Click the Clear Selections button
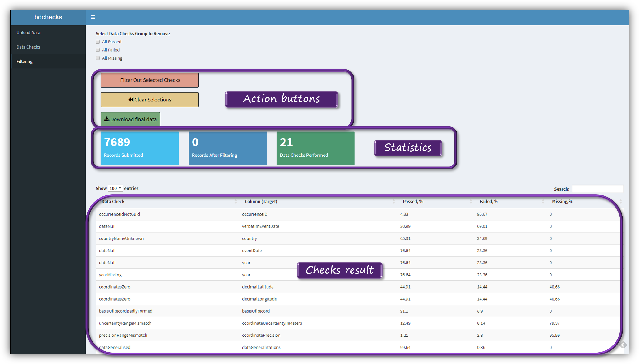Viewport: 639px width, 364px height. [x=150, y=100]
